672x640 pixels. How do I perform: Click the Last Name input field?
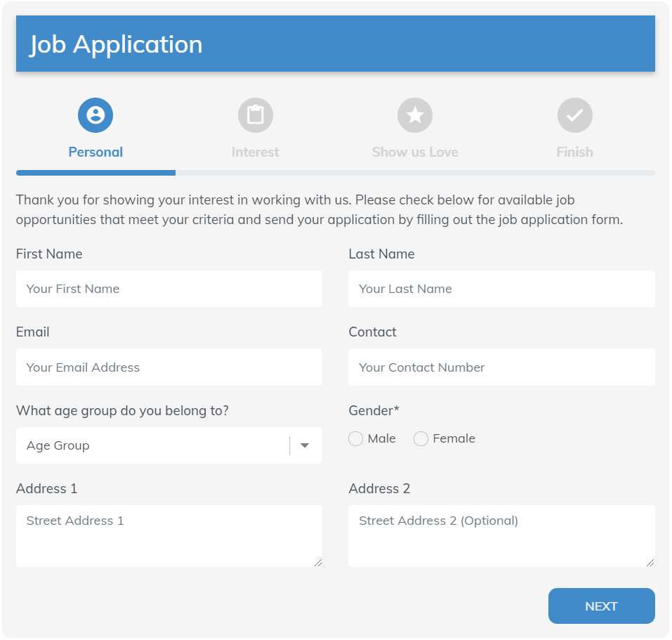coord(501,289)
